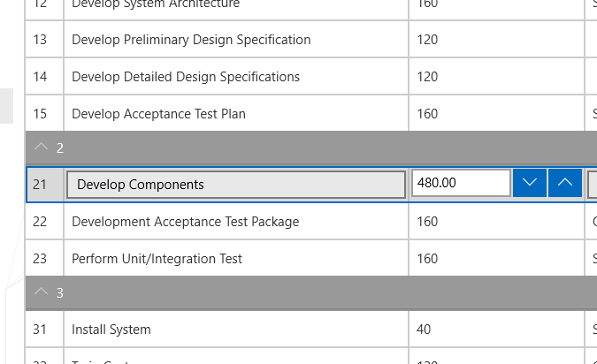Click row header number 23
The width and height of the screenshot is (597, 364).
click(40, 259)
